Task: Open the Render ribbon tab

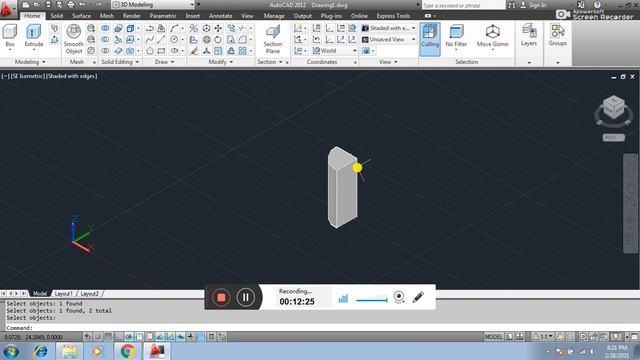Action: (132, 16)
